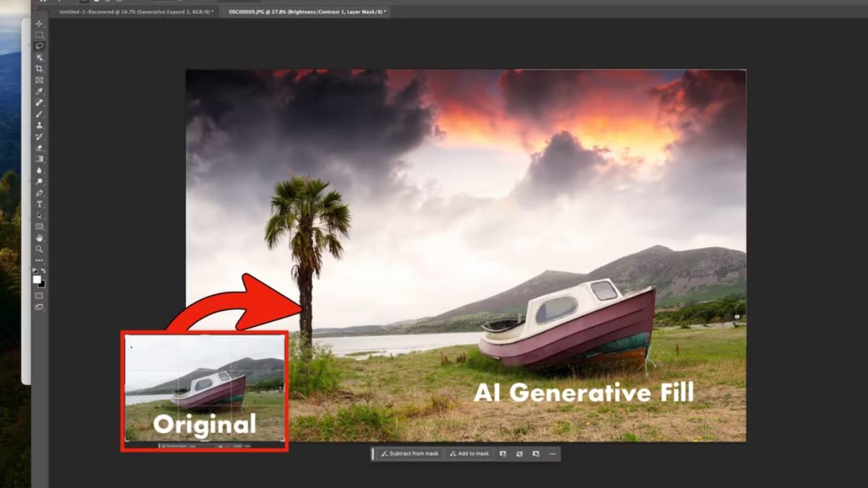Select the Clone Stamp tool

(39, 125)
